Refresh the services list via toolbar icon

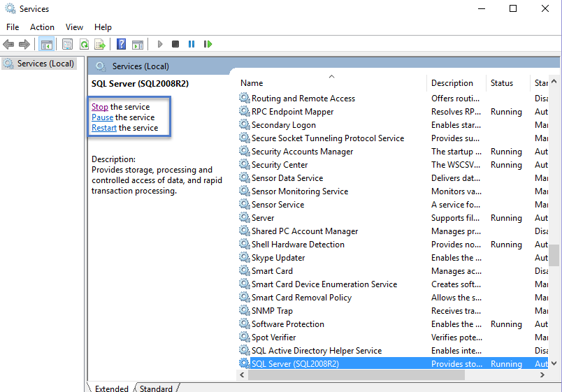click(x=84, y=45)
